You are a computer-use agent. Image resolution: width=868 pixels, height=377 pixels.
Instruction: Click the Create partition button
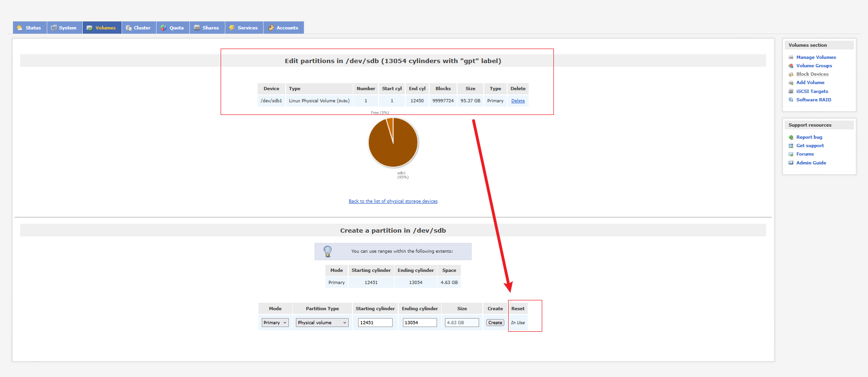[x=495, y=323]
